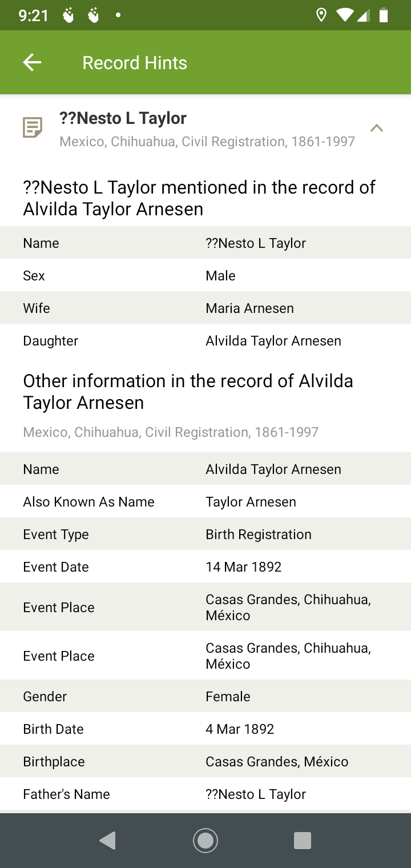This screenshot has width=411, height=868.
Task: Tap the back arrow in Record Hints header
Action: 32,63
